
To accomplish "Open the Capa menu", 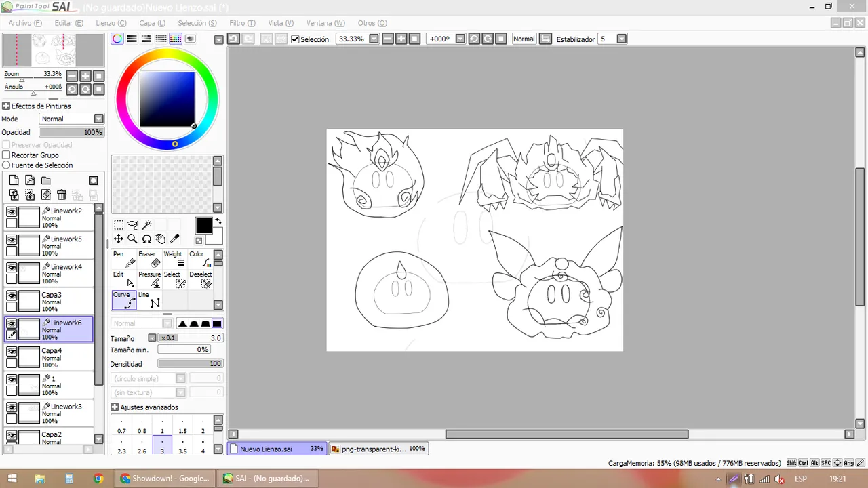I will 152,23.
